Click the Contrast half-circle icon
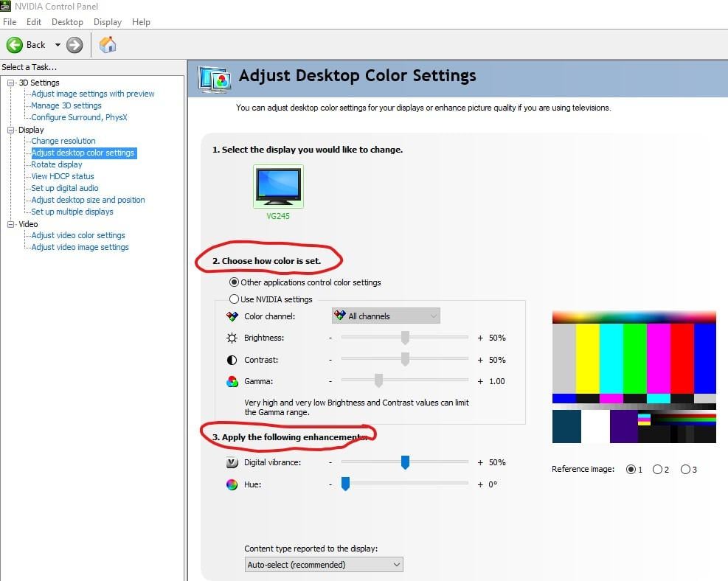Image resolution: width=728 pixels, height=581 pixels. pos(232,360)
